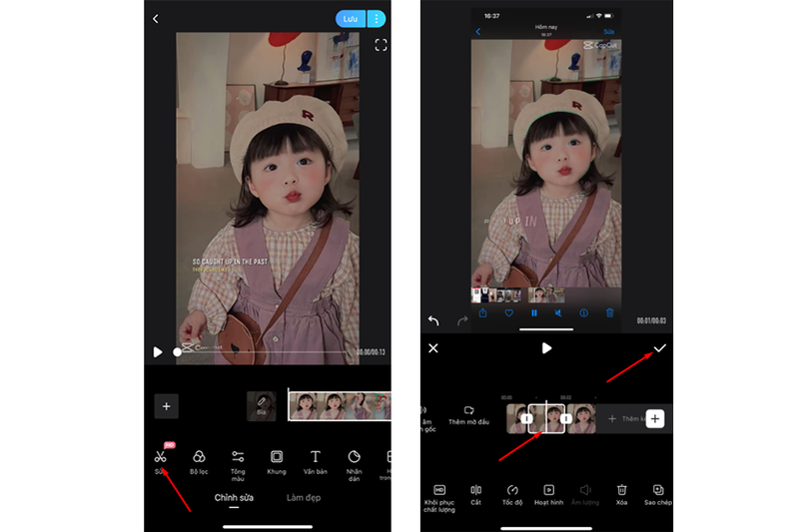Screen dimensions: 799x532
Task: Tap the small thumbnail strip in phone preview
Action: point(518,294)
